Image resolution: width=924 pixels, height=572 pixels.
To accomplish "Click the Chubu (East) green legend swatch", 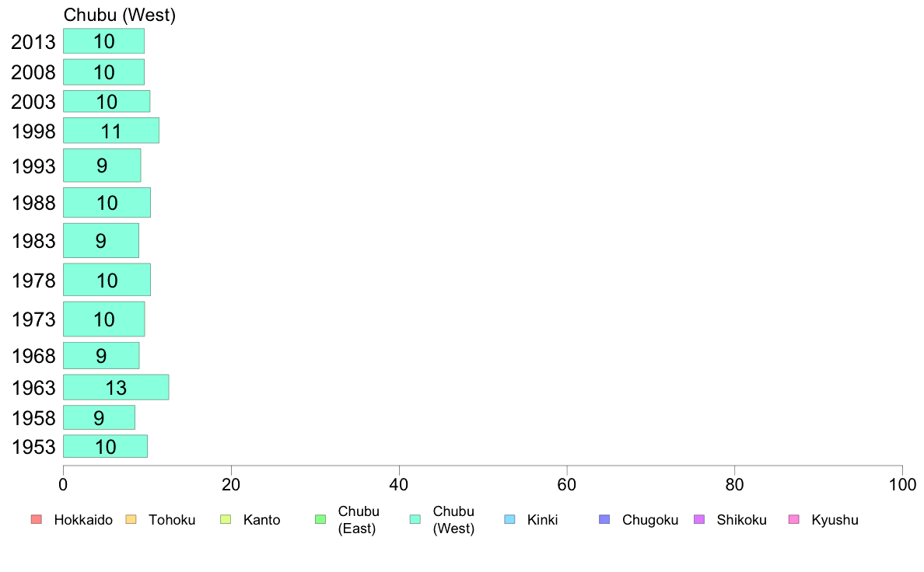I will click(x=320, y=520).
